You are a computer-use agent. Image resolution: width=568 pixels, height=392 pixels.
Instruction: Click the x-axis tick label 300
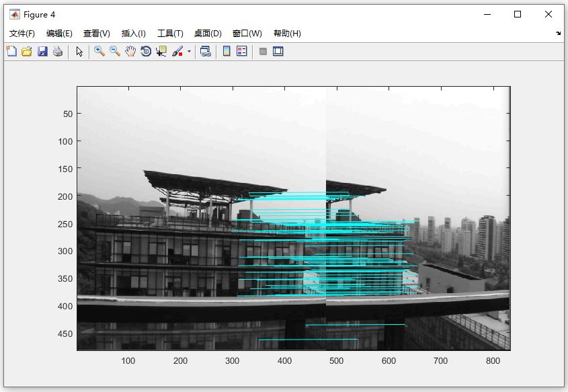[x=232, y=361]
